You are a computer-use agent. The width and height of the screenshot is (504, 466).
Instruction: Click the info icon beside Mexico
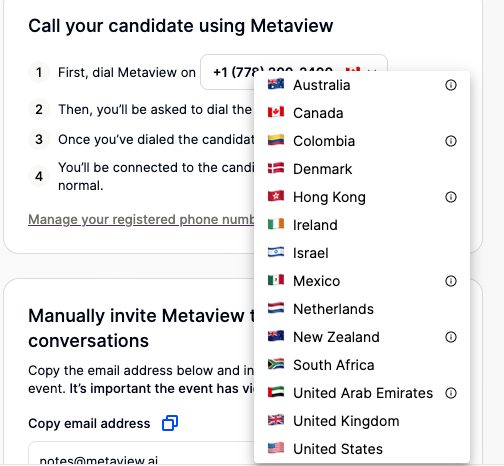coord(451,281)
